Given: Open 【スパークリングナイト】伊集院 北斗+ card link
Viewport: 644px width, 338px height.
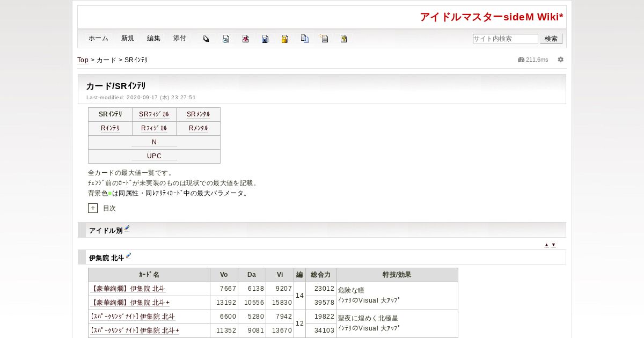Looking at the screenshot, I should [135, 330].
